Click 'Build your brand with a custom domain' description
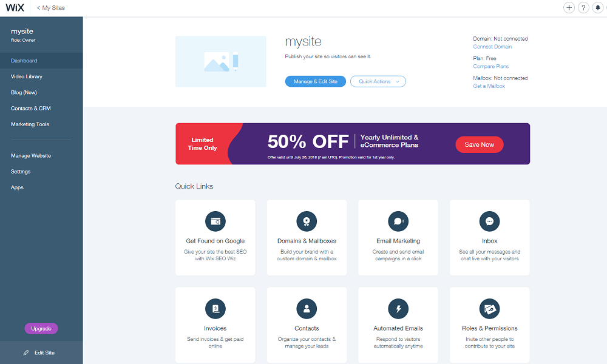The height and width of the screenshot is (364, 607). (x=307, y=255)
